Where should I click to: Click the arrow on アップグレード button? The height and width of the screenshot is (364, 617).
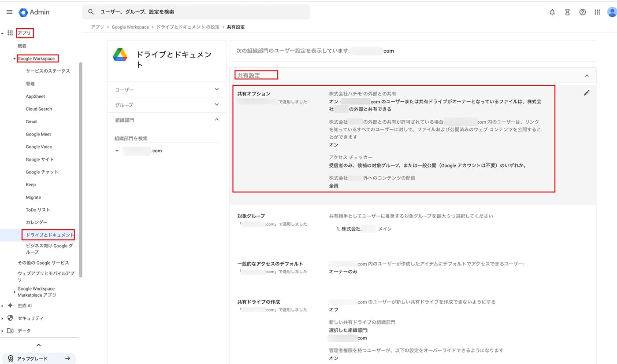67,358
